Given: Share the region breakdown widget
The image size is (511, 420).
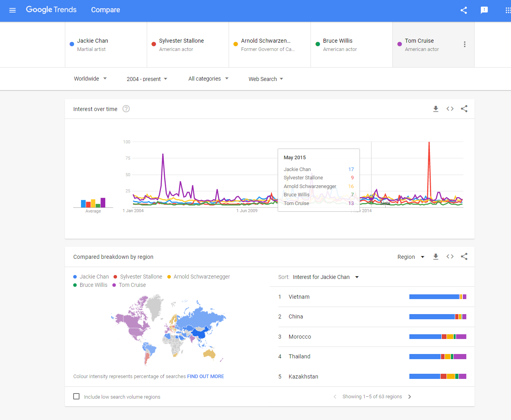Looking at the screenshot, I should coord(464,256).
